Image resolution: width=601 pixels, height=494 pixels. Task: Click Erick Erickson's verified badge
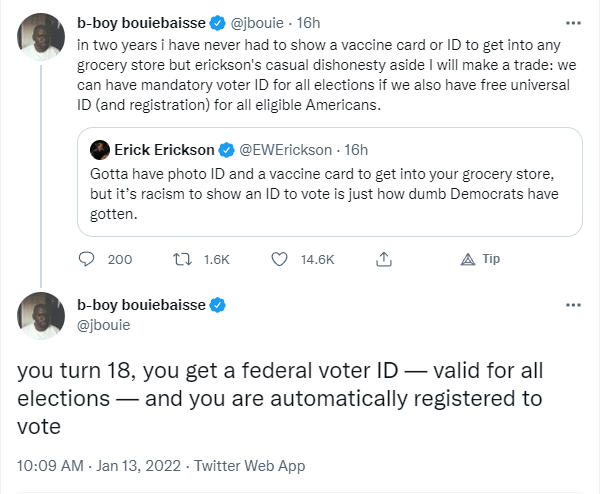point(227,150)
